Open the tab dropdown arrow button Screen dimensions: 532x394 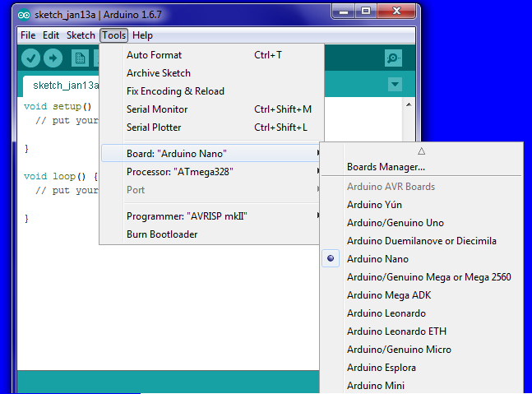pyautogui.click(x=395, y=84)
